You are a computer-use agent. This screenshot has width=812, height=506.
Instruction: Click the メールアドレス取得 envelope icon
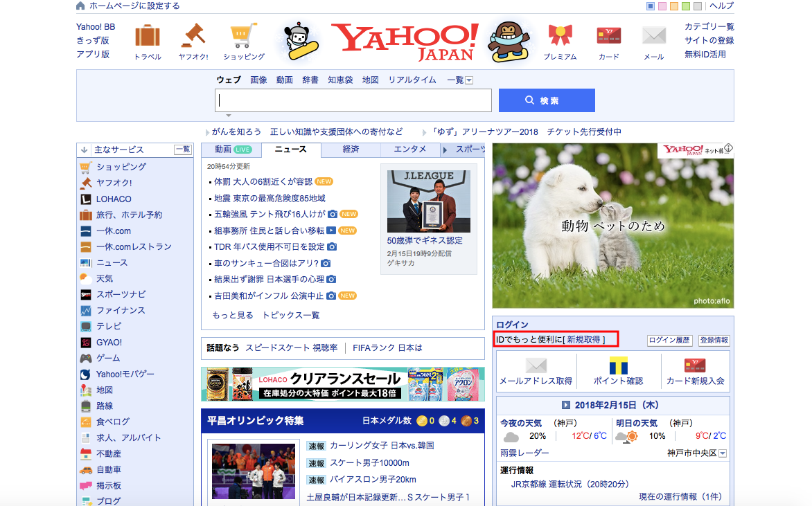click(x=536, y=365)
